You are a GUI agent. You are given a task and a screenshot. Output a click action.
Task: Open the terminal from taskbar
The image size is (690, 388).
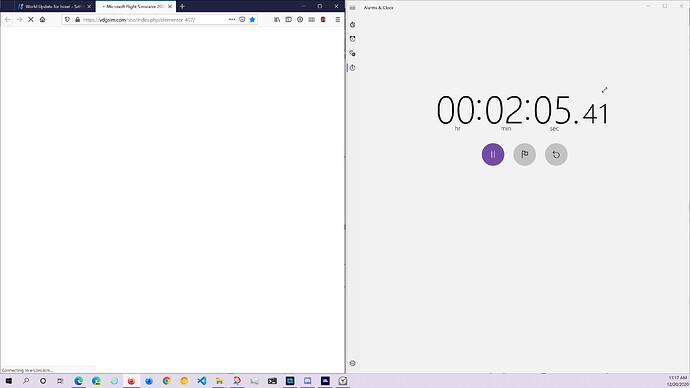tap(272, 381)
